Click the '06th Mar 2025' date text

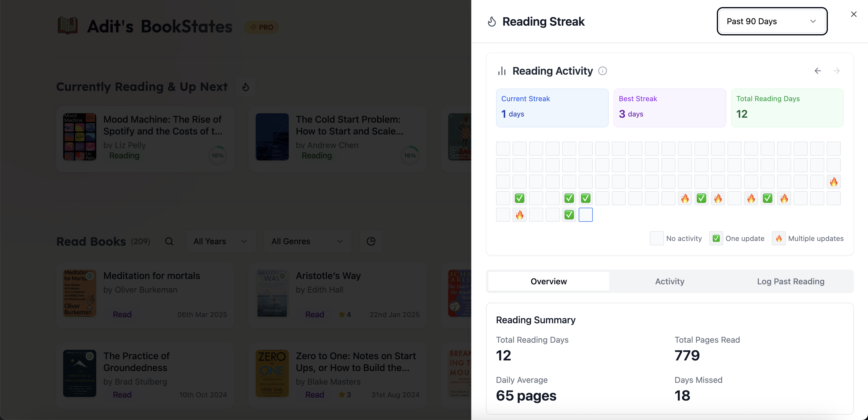pyautogui.click(x=202, y=314)
